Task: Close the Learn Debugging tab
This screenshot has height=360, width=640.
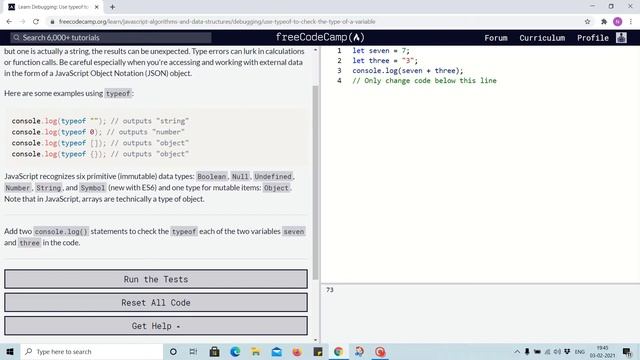Action: (x=97, y=7)
